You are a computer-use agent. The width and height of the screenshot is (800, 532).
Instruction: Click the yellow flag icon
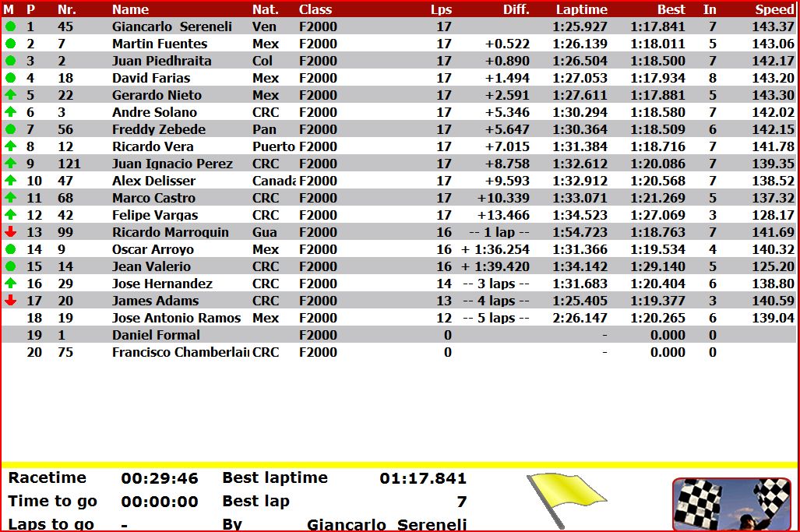[x=565, y=497]
